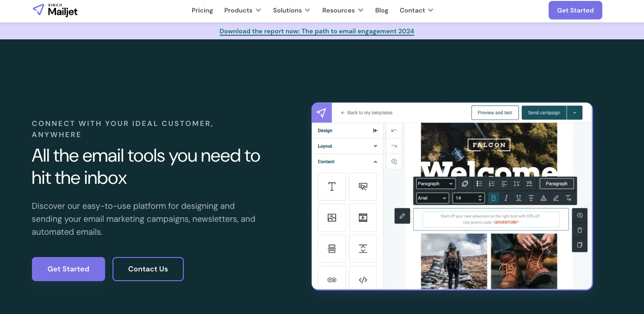The image size is (644, 314).
Task: Open the Arial font dropdown
Action: click(x=432, y=198)
